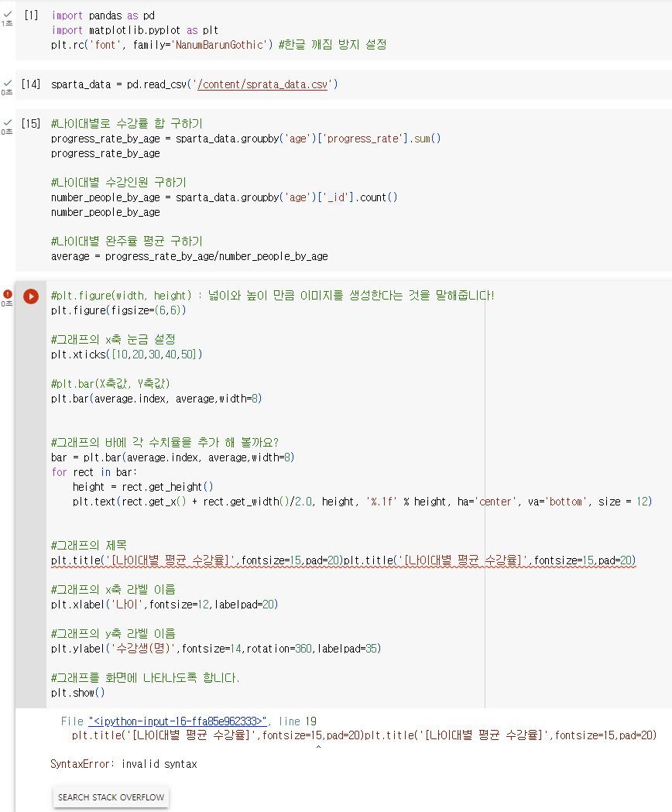Click the 'SyntaxError: invalid syntax' message

click(124, 764)
